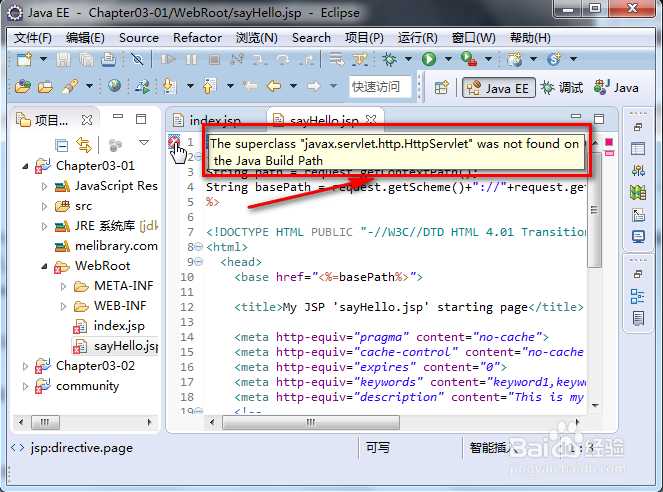
Task: Click the editor horizontal scrollbar thumb
Action: [x=310, y=422]
